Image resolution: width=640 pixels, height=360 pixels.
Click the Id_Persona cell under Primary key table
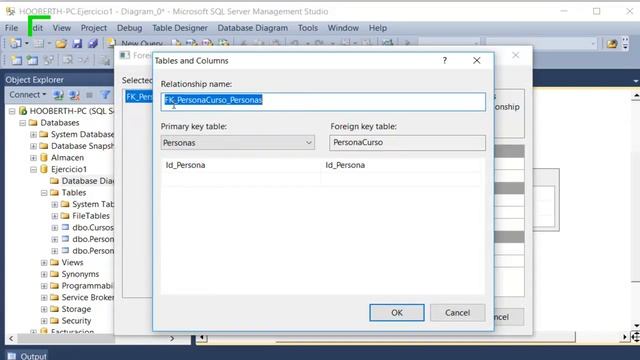coord(242,165)
